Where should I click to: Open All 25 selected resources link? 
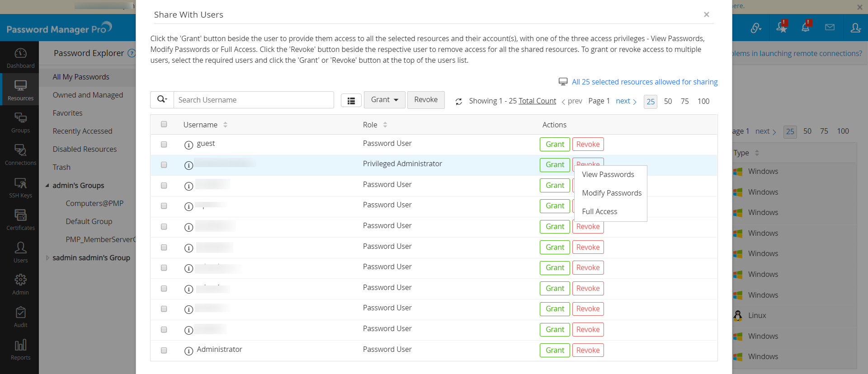pyautogui.click(x=644, y=82)
